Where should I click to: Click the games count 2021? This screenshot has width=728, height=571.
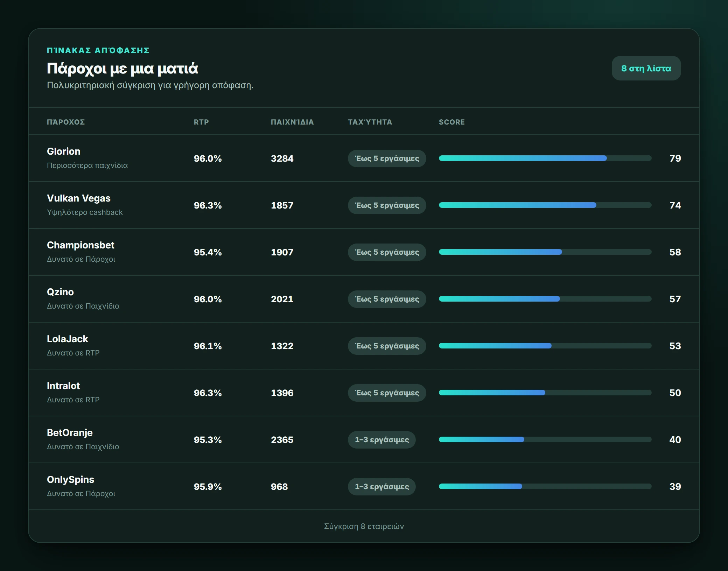pyautogui.click(x=282, y=299)
